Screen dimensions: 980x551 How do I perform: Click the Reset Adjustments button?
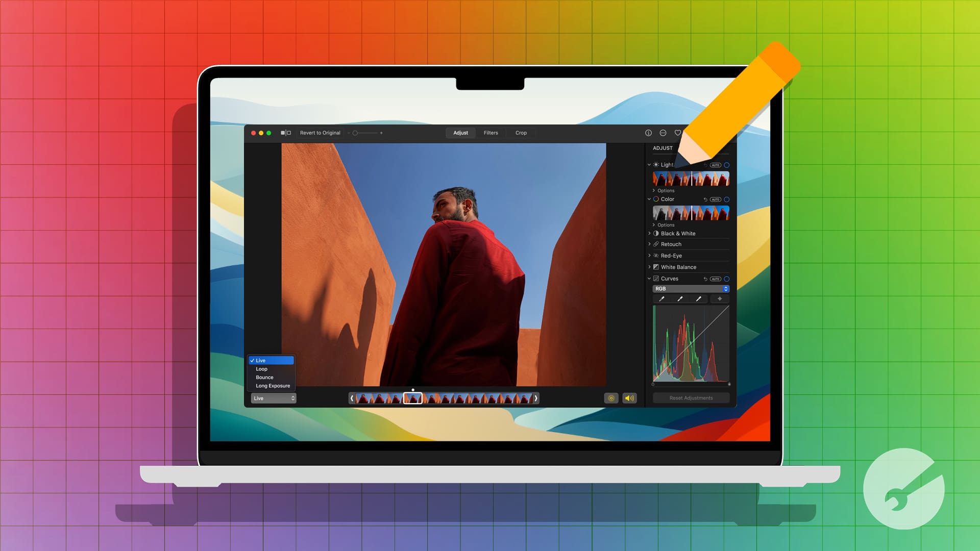click(690, 397)
